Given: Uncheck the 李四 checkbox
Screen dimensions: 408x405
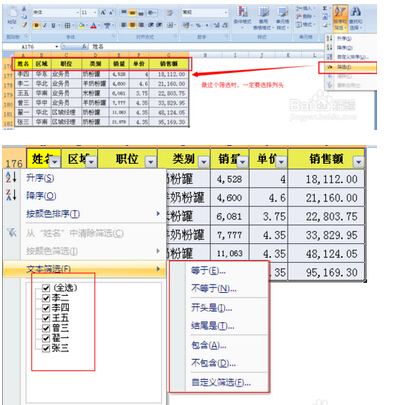Looking at the screenshot, I should 46,308.
